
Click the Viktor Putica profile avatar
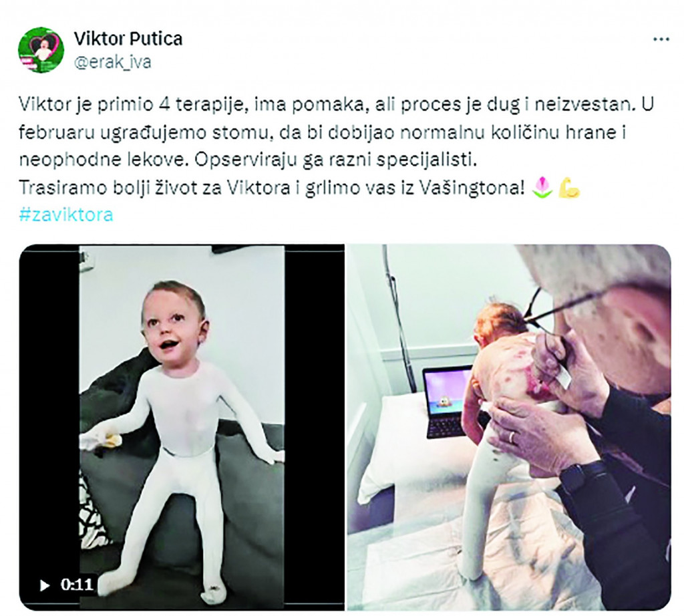point(41,49)
